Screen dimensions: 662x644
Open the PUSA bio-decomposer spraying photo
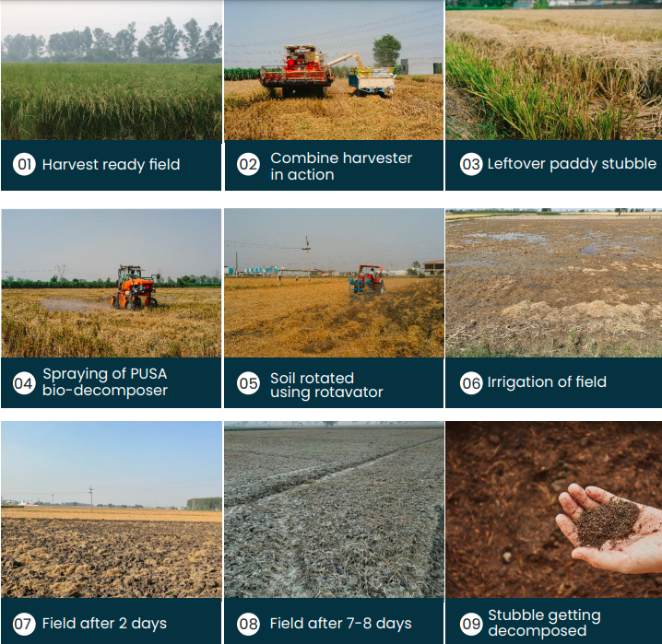[x=112, y=284]
